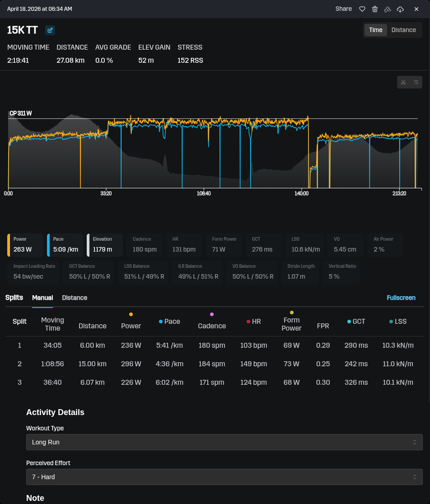Toggle the Power metric on chart
This screenshot has width=430, height=504.
25,245
